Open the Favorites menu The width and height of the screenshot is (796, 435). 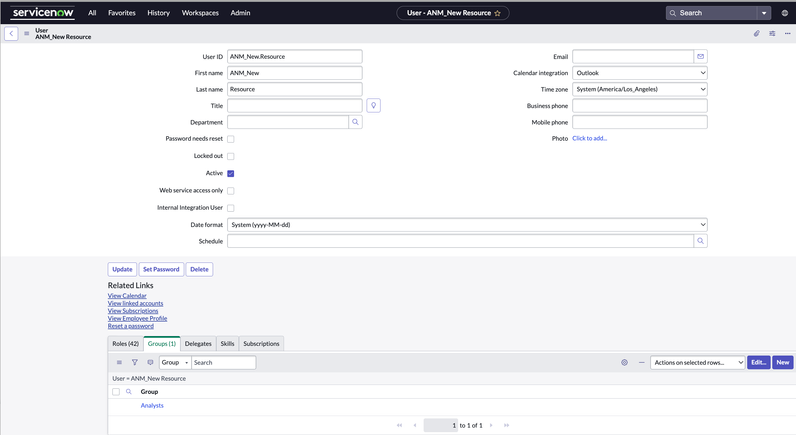[x=122, y=13]
